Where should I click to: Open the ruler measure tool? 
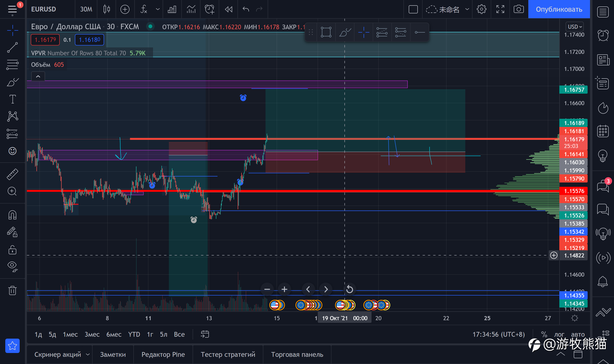pyautogui.click(x=12, y=174)
